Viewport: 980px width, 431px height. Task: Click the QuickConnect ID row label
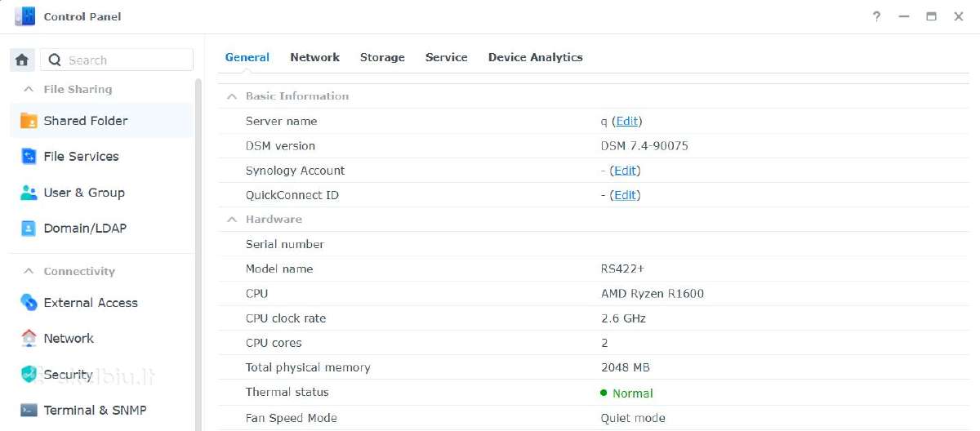pos(292,195)
